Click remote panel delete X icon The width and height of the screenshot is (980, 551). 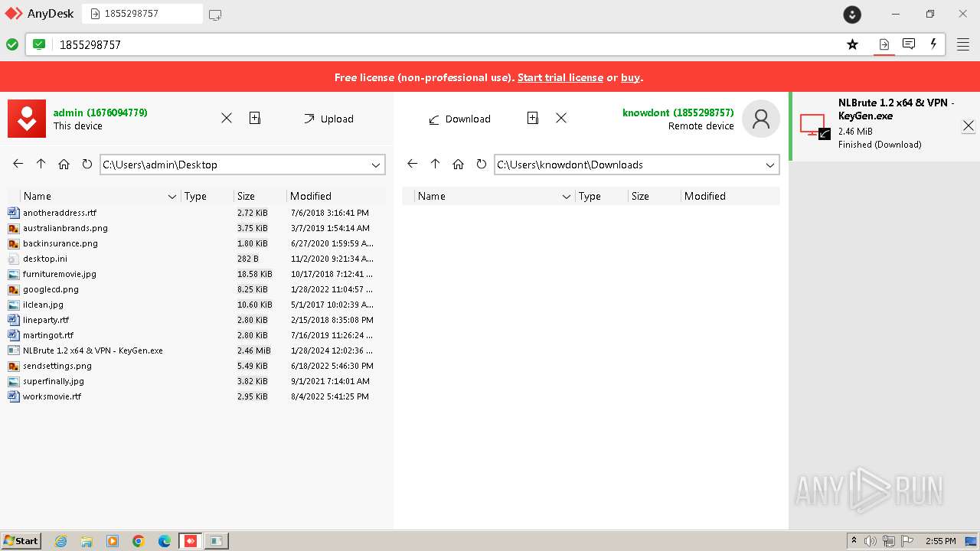click(x=561, y=118)
